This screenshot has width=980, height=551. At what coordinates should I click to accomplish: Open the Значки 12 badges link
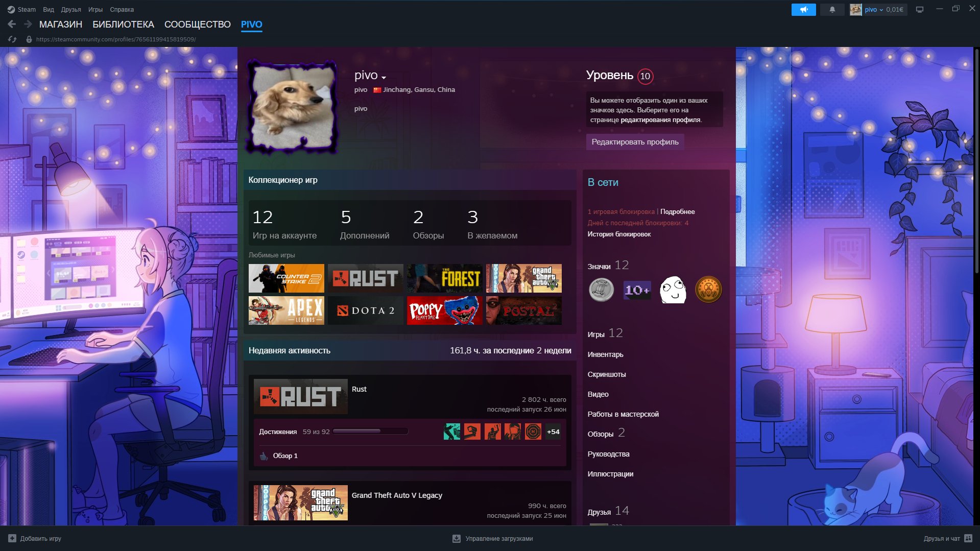tap(608, 266)
